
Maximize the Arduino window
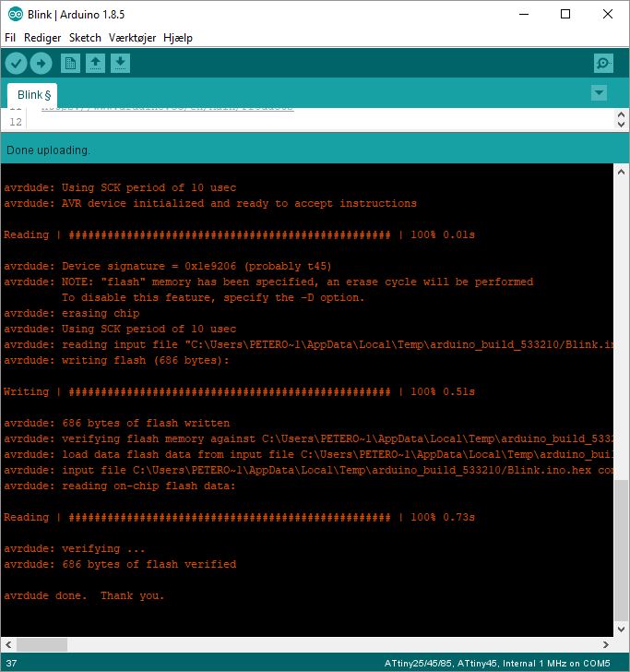tap(565, 14)
